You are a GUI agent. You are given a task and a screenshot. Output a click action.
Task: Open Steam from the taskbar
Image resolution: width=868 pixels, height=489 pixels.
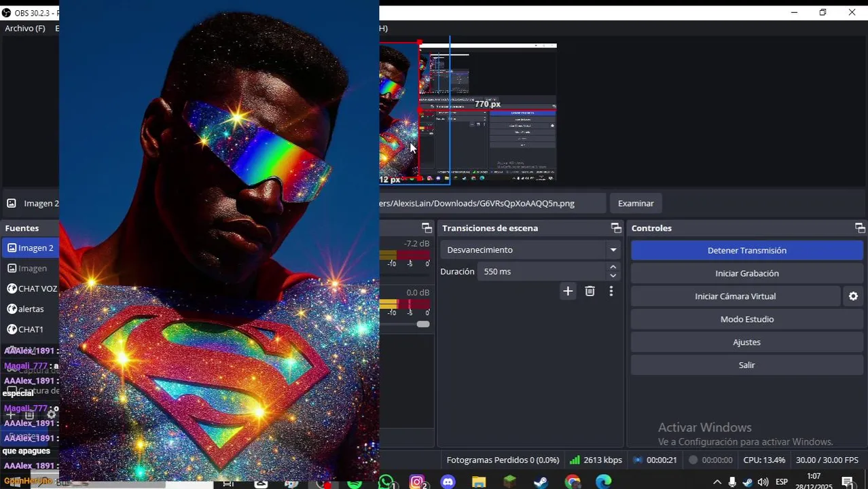pyautogui.click(x=541, y=482)
